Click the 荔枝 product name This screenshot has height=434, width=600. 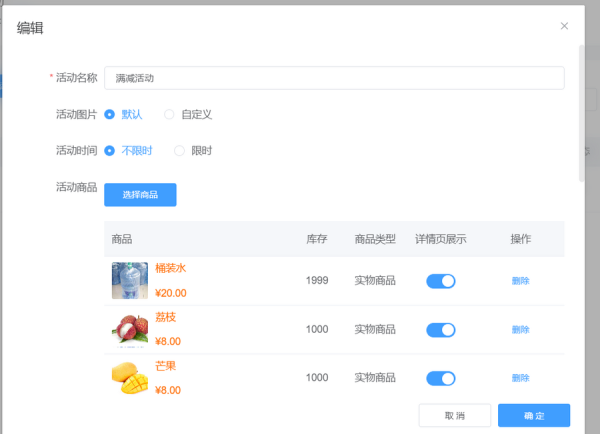point(165,317)
